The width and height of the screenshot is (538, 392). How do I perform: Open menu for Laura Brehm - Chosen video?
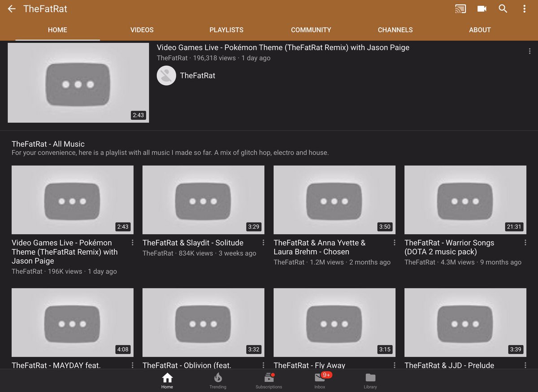tap(394, 243)
